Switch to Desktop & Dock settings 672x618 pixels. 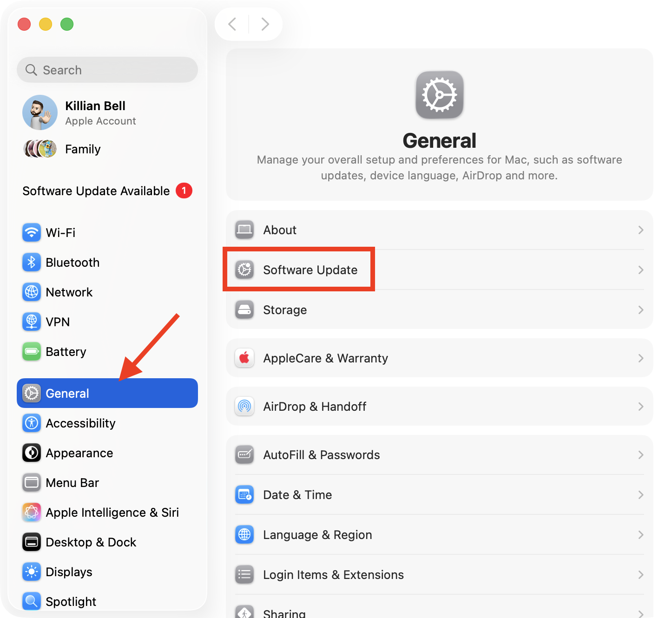pos(91,542)
